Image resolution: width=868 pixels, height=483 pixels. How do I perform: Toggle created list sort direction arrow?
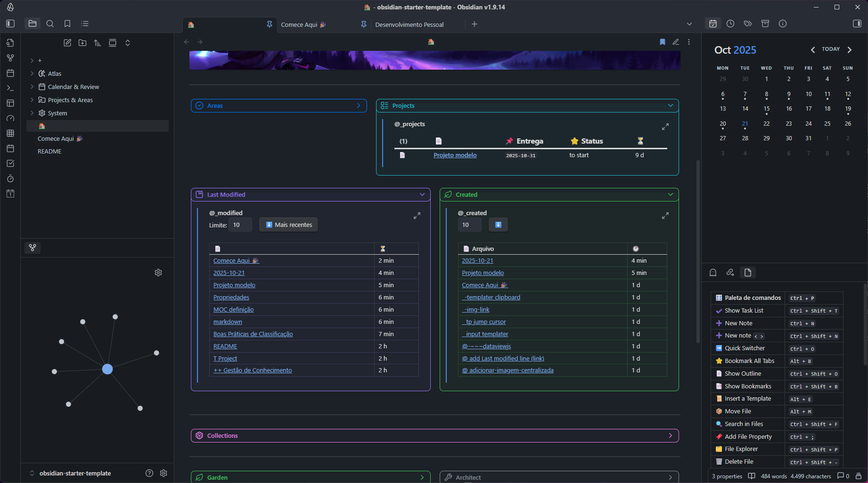point(498,225)
